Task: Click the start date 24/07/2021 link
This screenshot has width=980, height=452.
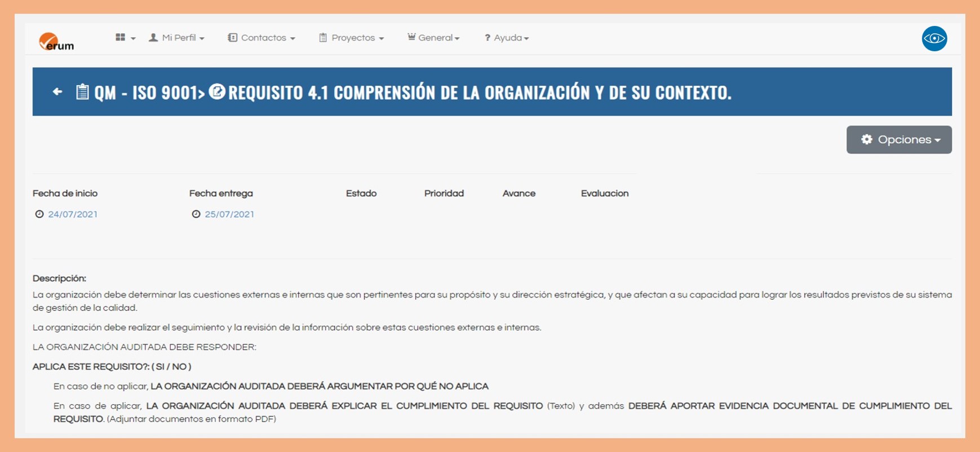Action: tap(73, 214)
